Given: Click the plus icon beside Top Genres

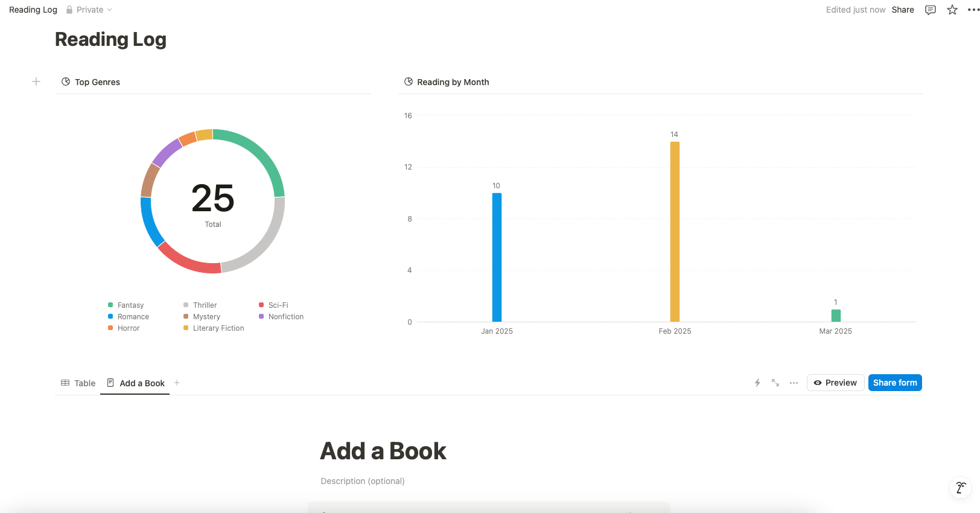Looking at the screenshot, I should [36, 81].
